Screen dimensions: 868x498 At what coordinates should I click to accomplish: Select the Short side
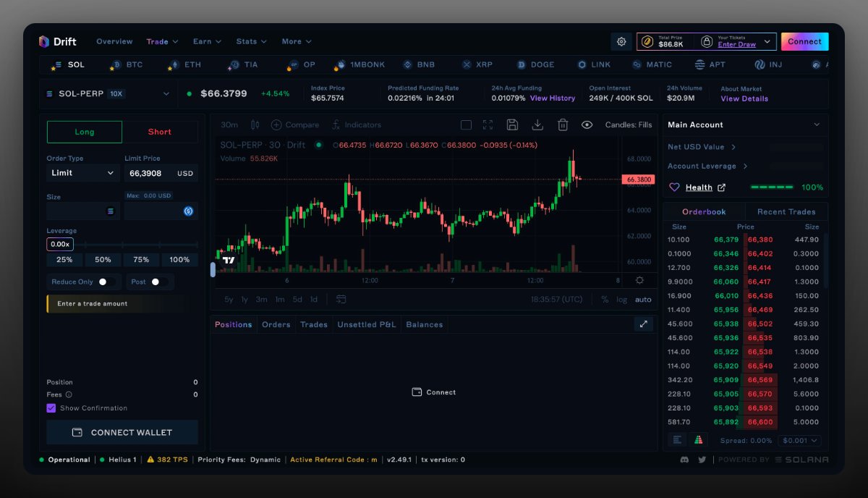pyautogui.click(x=160, y=132)
